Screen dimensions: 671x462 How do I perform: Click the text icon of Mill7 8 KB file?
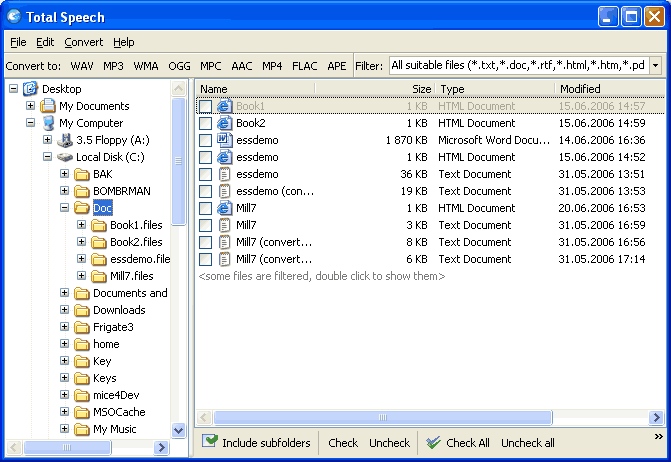[224, 243]
